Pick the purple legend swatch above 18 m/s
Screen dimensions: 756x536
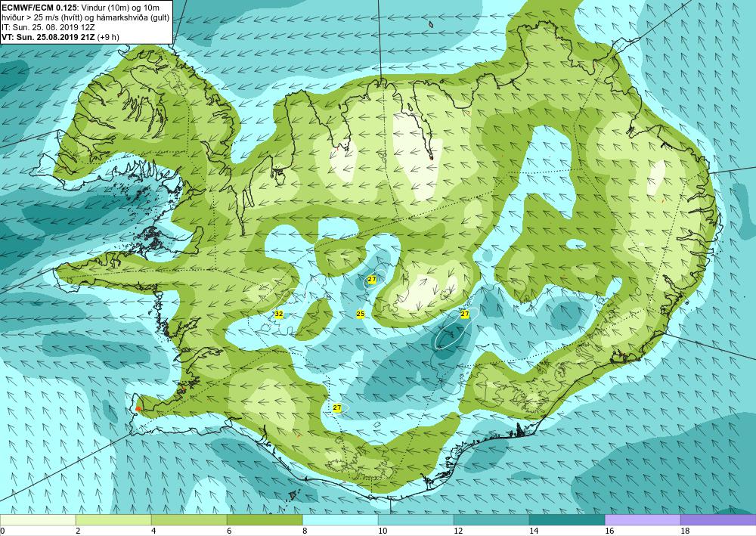click(718, 520)
